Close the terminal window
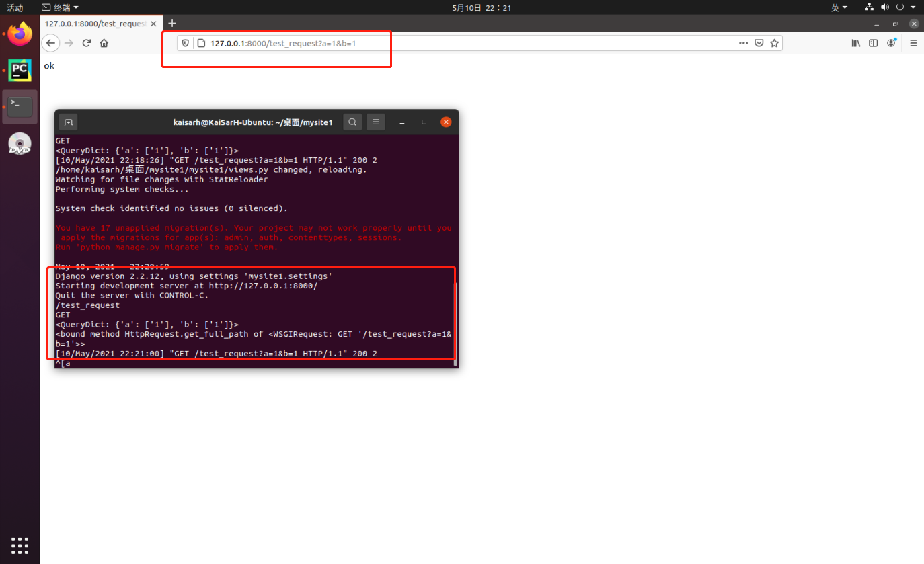This screenshot has height=564, width=924. (446, 122)
